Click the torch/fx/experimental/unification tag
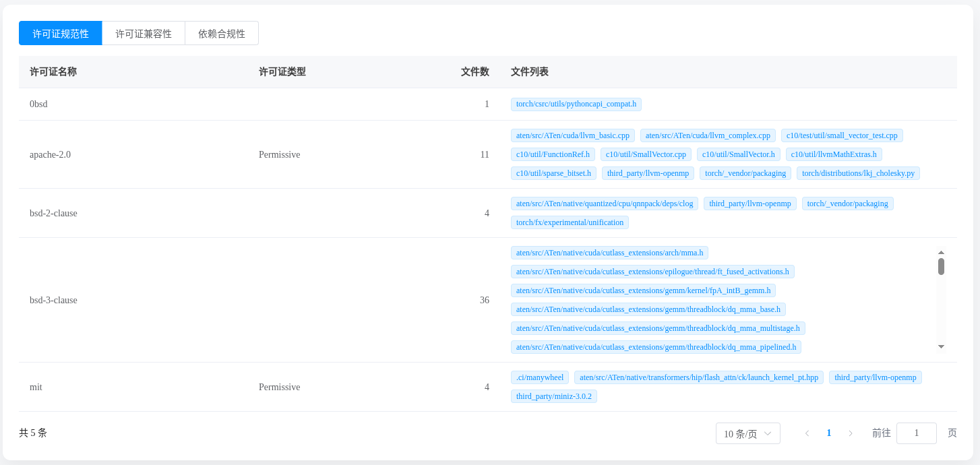 tap(570, 222)
